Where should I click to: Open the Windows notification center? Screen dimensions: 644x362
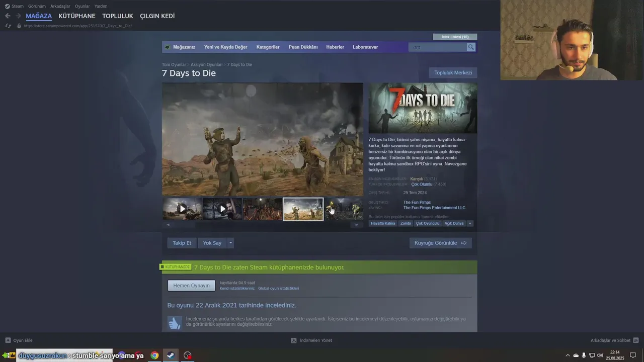pyautogui.click(x=633, y=355)
